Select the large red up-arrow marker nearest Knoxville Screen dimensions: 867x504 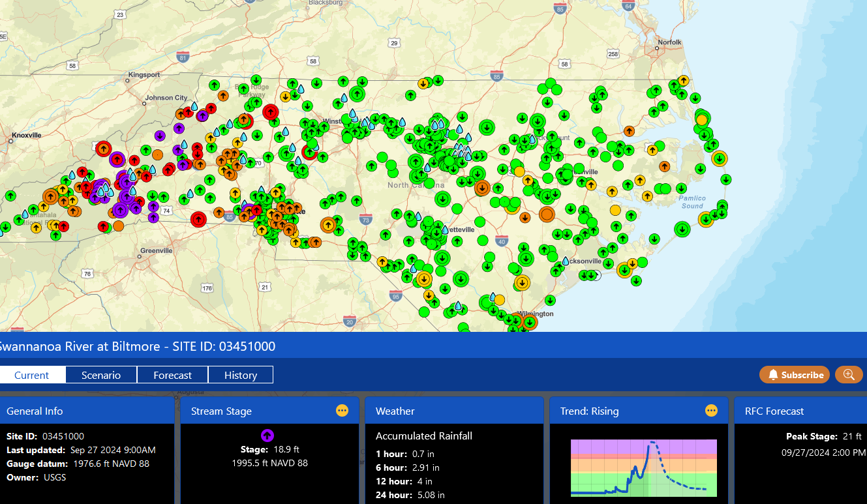(x=103, y=149)
